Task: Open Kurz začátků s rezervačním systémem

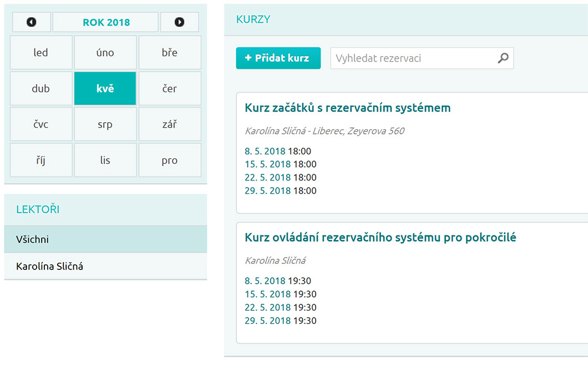Action: (x=348, y=108)
